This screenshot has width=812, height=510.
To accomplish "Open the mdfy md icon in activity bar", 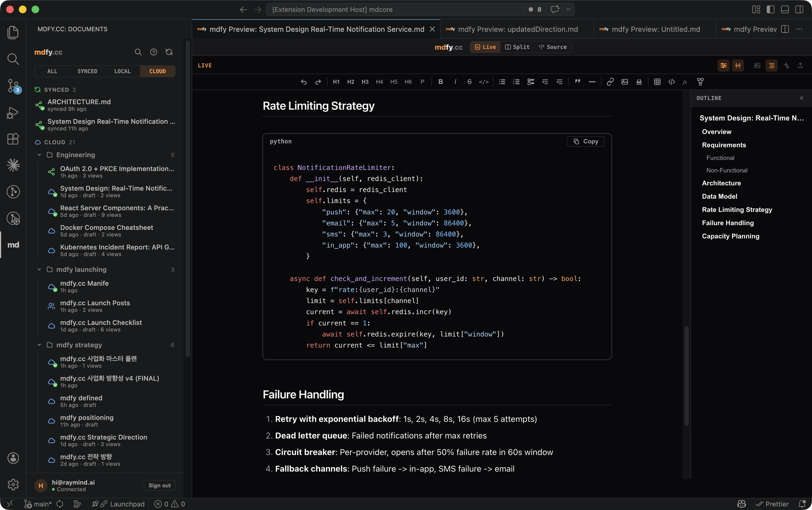I will point(13,245).
